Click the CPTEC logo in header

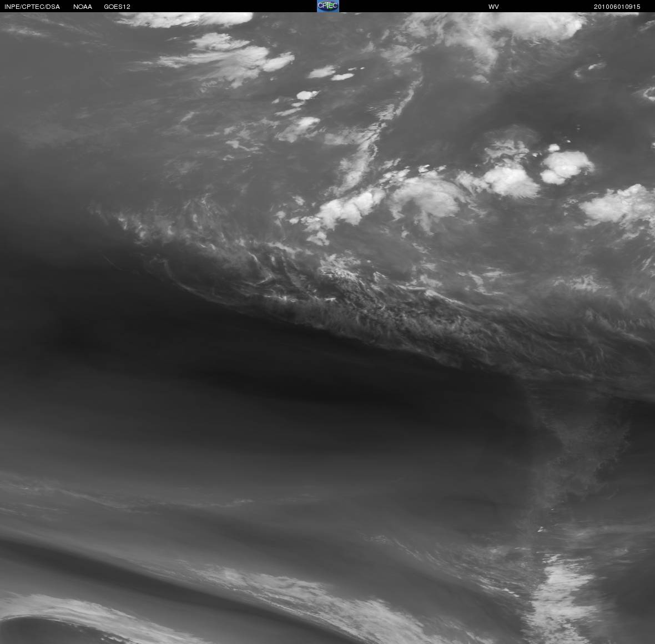(x=328, y=6)
